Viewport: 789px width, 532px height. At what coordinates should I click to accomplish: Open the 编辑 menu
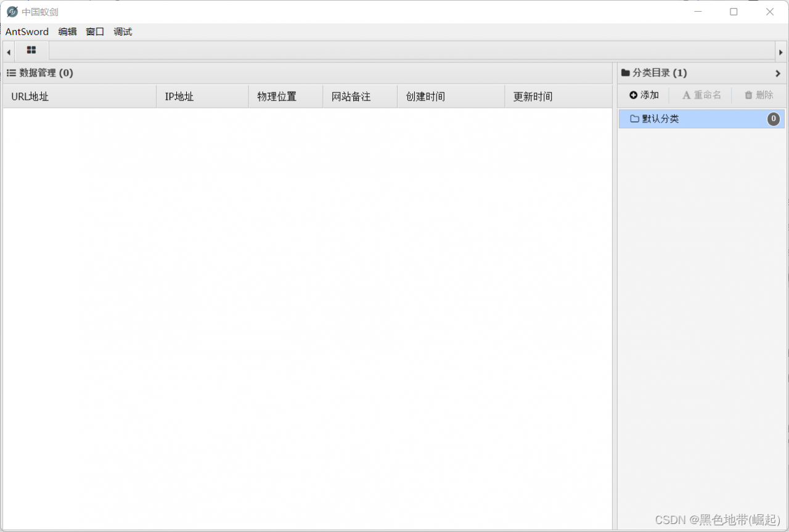pyautogui.click(x=68, y=31)
